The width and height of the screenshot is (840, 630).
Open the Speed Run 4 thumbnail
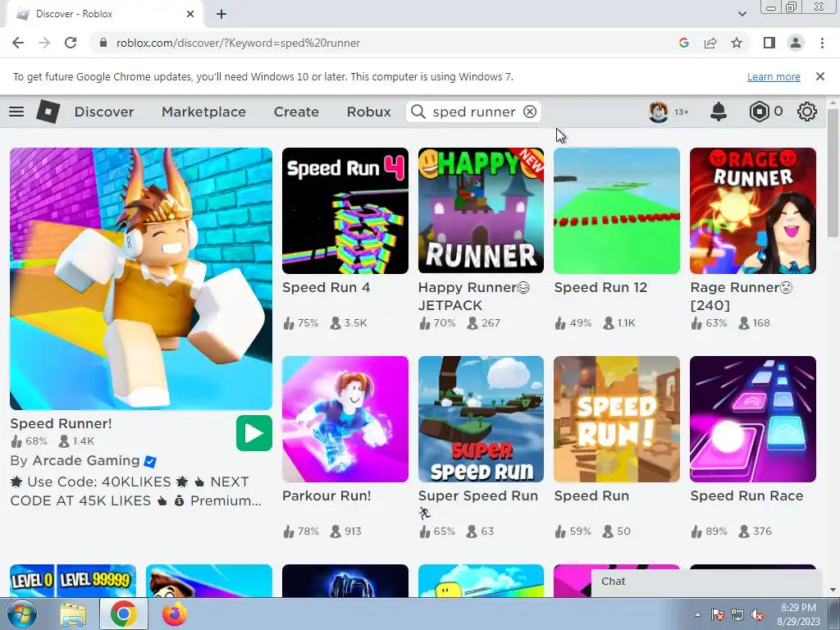pos(345,211)
